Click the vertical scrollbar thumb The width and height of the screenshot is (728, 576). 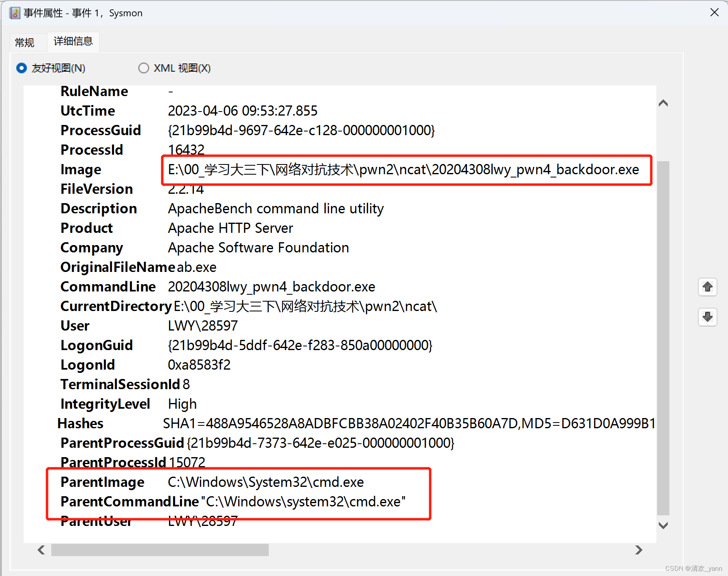(663, 338)
